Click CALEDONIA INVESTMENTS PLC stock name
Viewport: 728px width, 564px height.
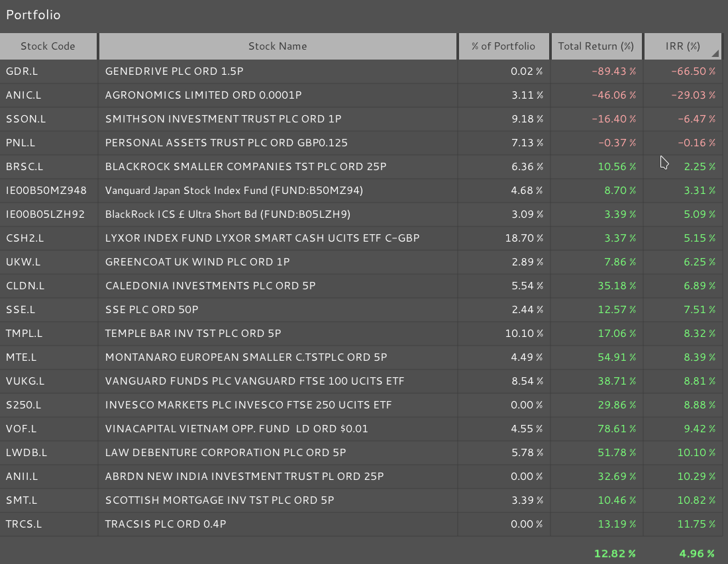click(211, 286)
